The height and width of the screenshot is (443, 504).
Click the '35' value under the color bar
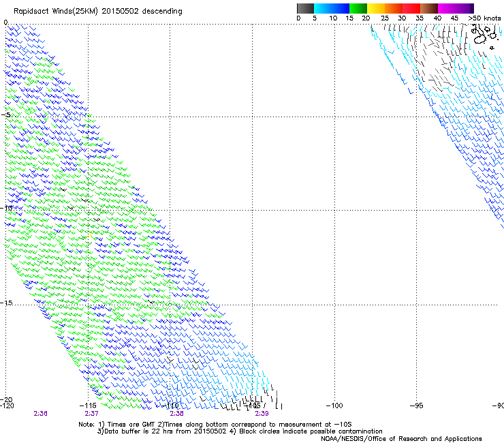click(420, 18)
